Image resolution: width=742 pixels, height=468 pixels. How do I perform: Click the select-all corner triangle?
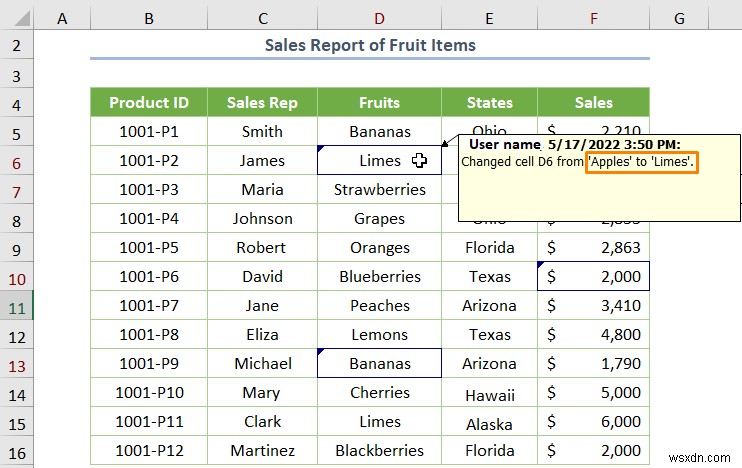click(x=17, y=18)
